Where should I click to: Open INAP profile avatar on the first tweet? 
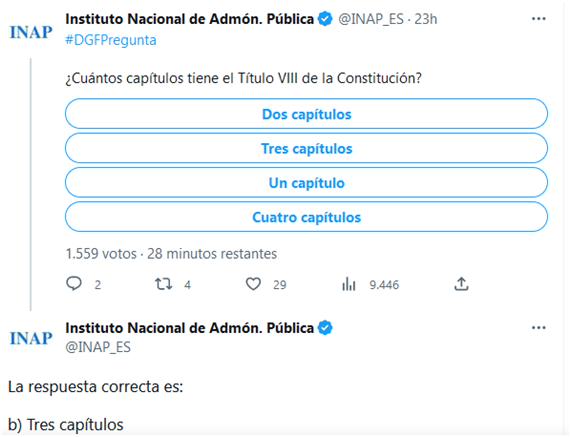click(31, 32)
